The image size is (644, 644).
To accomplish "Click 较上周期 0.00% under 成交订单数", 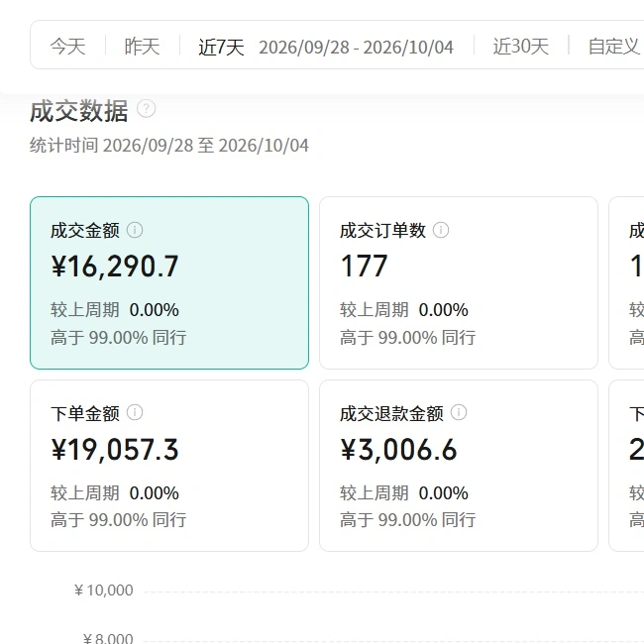I will click(x=404, y=310).
